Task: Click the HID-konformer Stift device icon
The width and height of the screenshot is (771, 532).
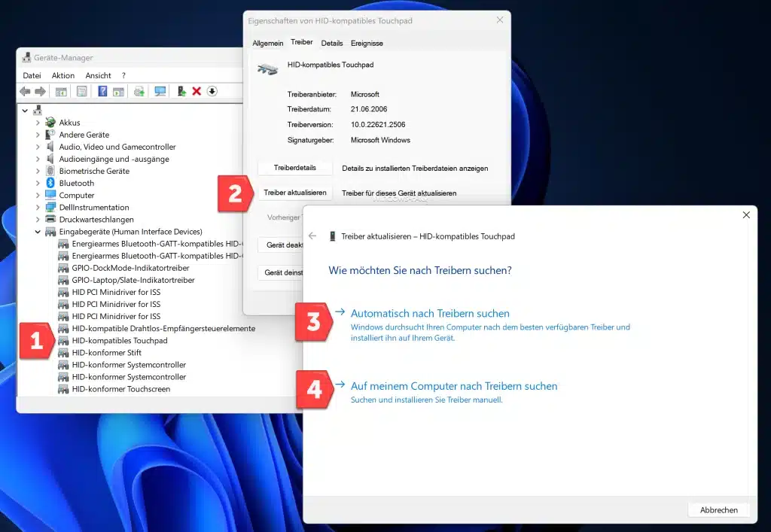Action: click(63, 353)
